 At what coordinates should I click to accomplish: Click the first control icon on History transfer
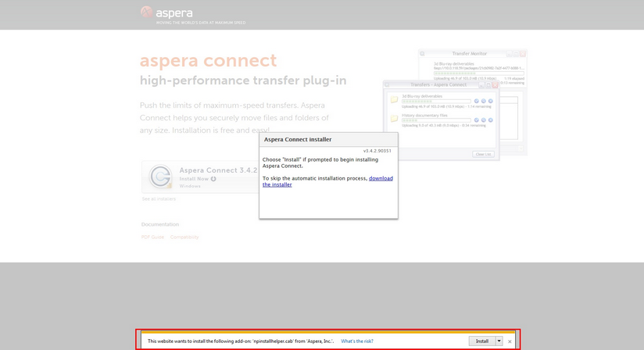[477, 120]
